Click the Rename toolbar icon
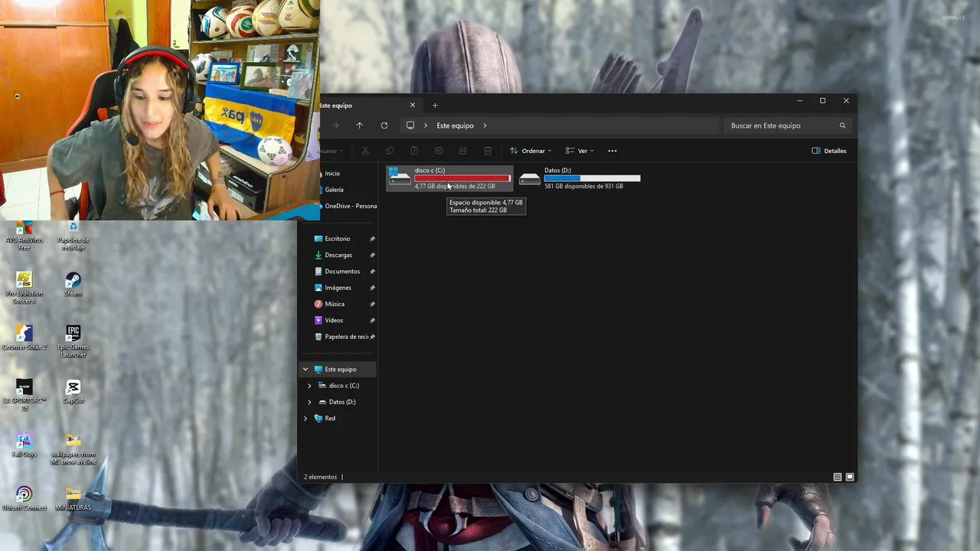980x551 pixels. pyautogui.click(x=439, y=151)
